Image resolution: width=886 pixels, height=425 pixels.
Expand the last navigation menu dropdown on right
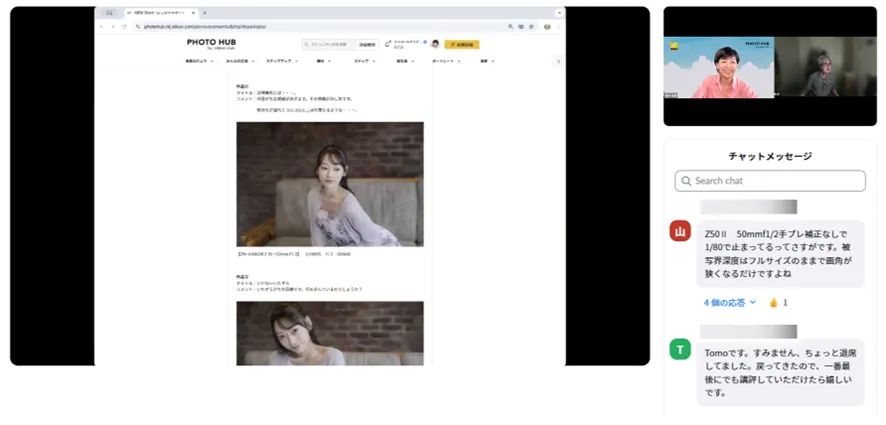click(486, 61)
